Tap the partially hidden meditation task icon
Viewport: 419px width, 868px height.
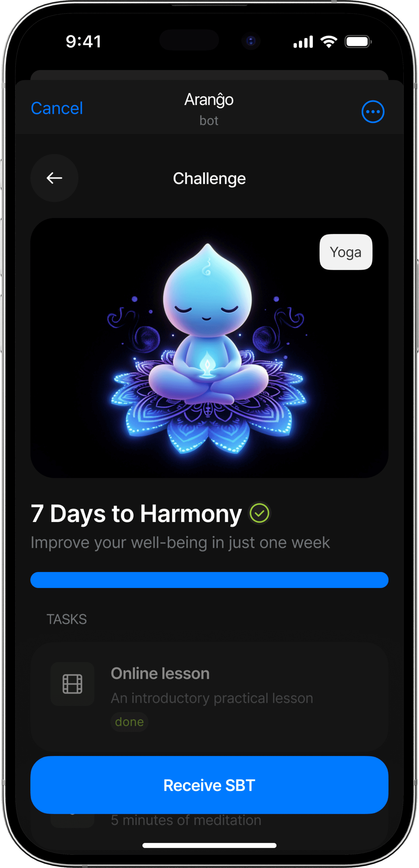(72, 820)
